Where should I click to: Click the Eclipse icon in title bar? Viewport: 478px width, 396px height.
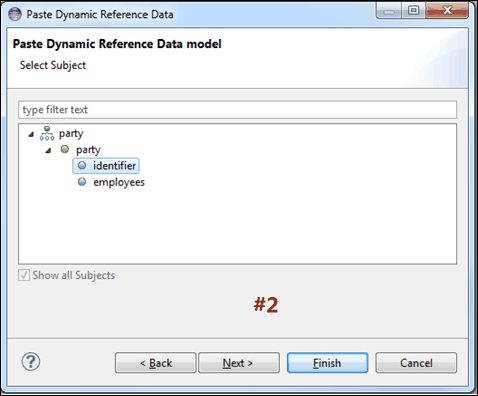click(x=15, y=14)
